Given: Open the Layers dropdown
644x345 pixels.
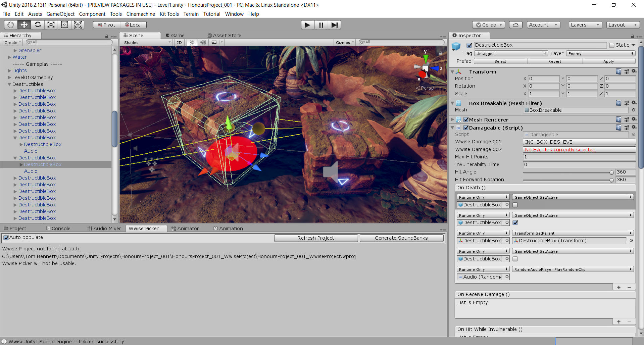Looking at the screenshot, I should [585, 25].
